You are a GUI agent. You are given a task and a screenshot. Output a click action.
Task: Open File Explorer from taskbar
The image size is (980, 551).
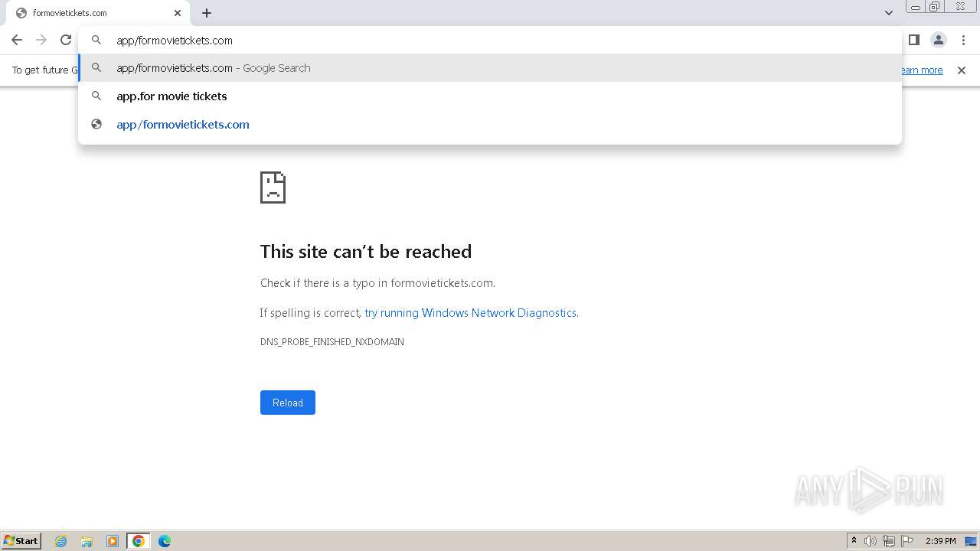tap(87, 541)
